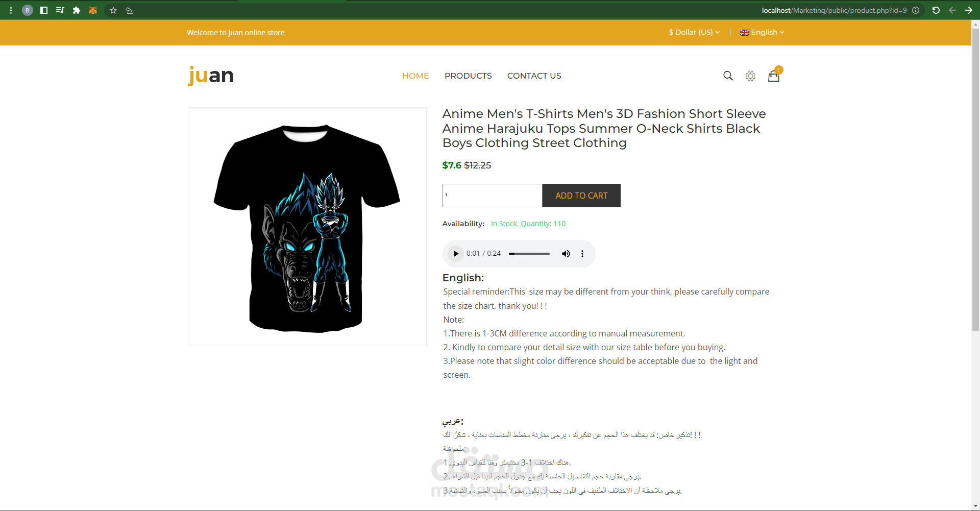Click the browser back arrow
The width and height of the screenshot is (980, 511).
pyautogui.click(x=952, y=10)
